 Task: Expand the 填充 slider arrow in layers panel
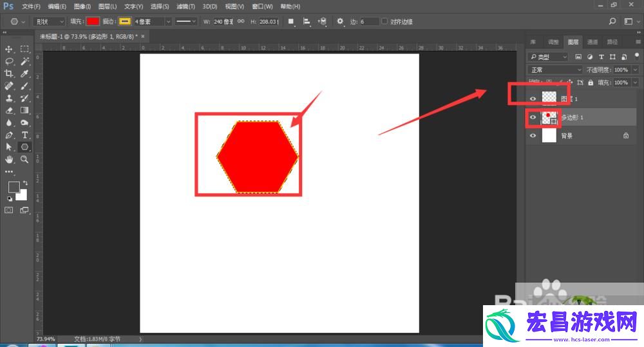[635, 82]
